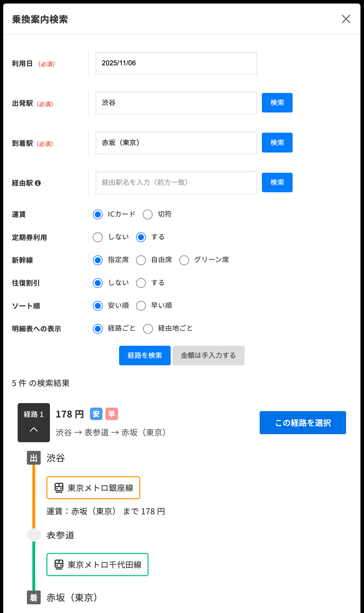Focus the 経由駅 name input field
The width and height of the screenshot is (364, 613).
[x=176, y=183]
